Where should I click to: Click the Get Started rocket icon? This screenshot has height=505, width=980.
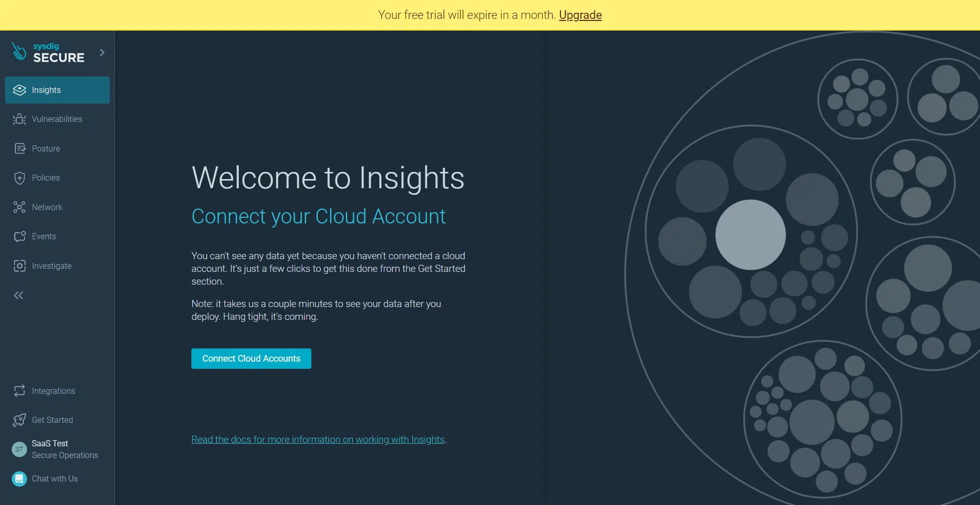coord(19,420)
